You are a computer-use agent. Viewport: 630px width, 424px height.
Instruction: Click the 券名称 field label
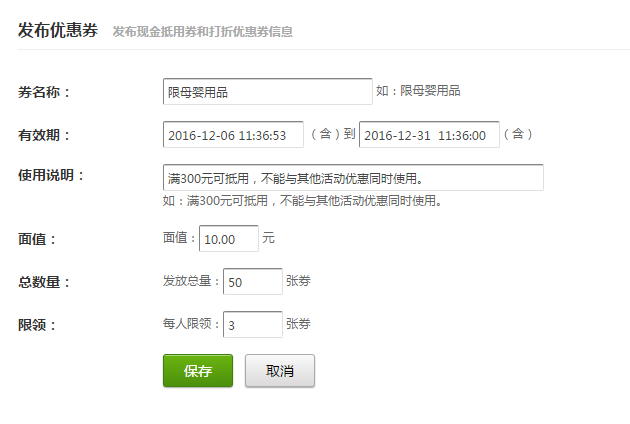(x=44, y=93)
